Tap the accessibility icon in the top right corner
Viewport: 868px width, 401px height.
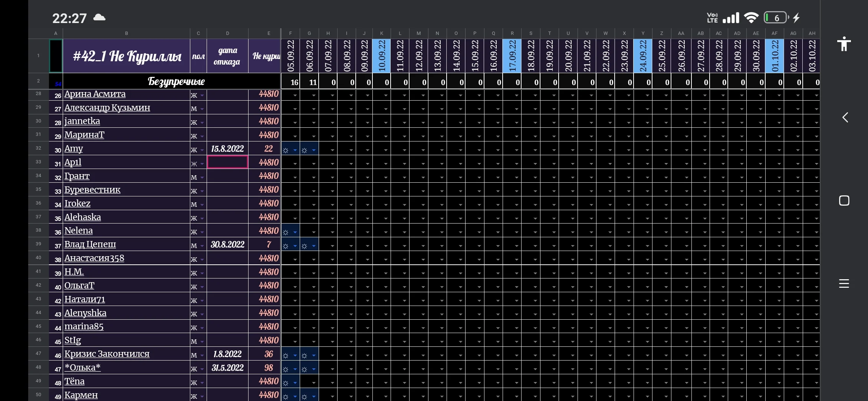tap(844, 44)
